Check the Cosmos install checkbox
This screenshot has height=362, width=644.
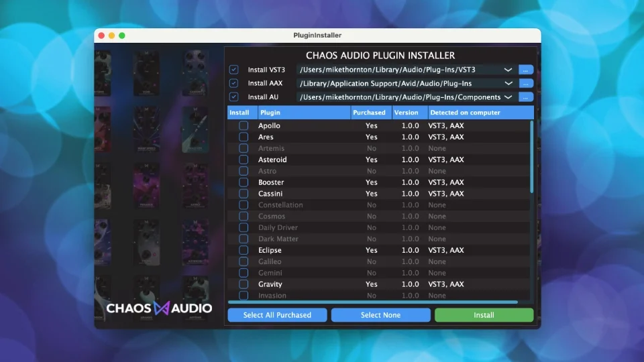pos(244,217)
